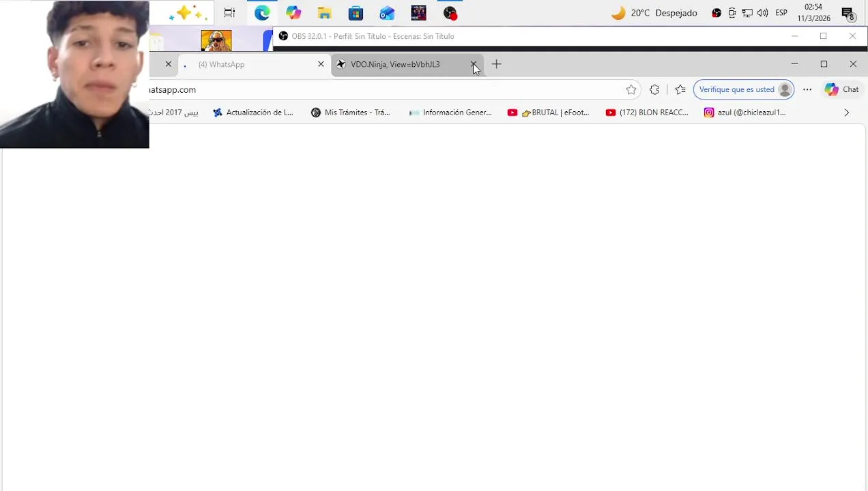Open the notification center icon
Viewport: 868px width, 491px height.
click(x=848, y=14)
